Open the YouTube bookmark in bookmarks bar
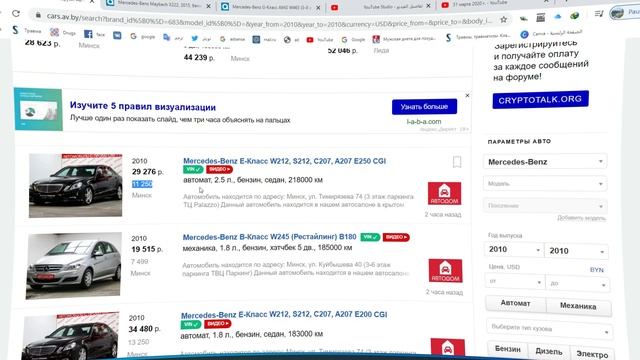Viewport: 640px width, 360px height. coord(320,40)
